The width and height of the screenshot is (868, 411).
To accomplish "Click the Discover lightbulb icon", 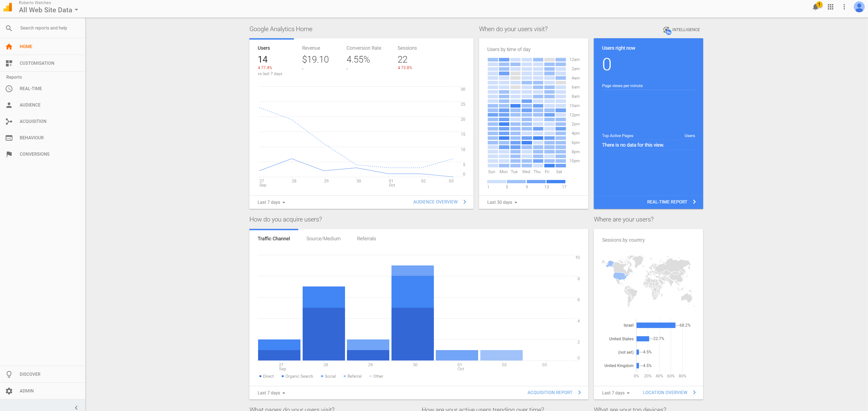I will (9, 374).
